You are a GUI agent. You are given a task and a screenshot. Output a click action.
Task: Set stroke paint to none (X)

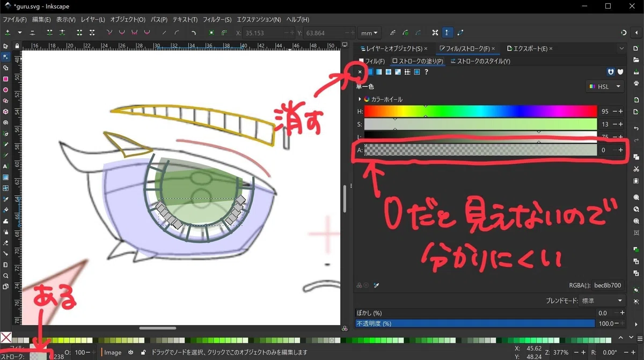click(x=360, y=72)
